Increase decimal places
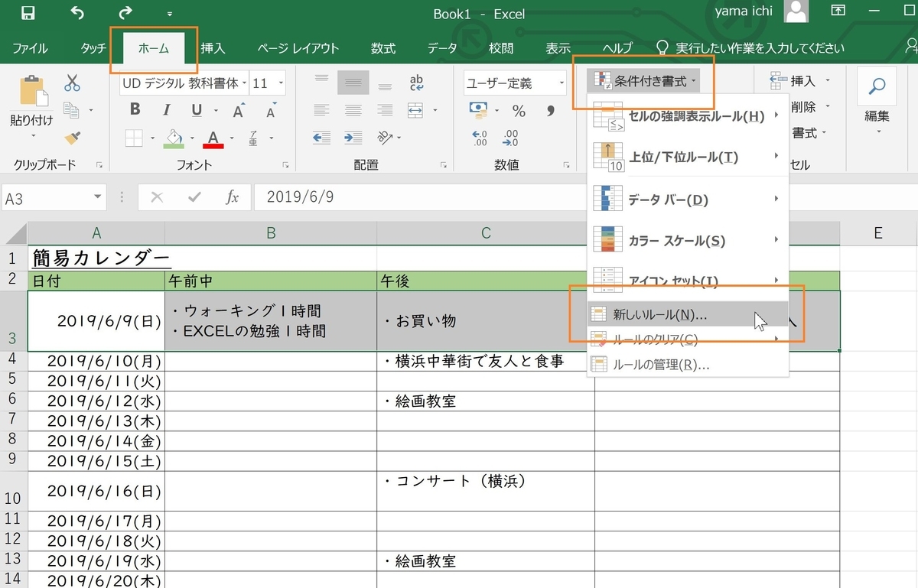918x588 pixels. [x=481, y=138]
